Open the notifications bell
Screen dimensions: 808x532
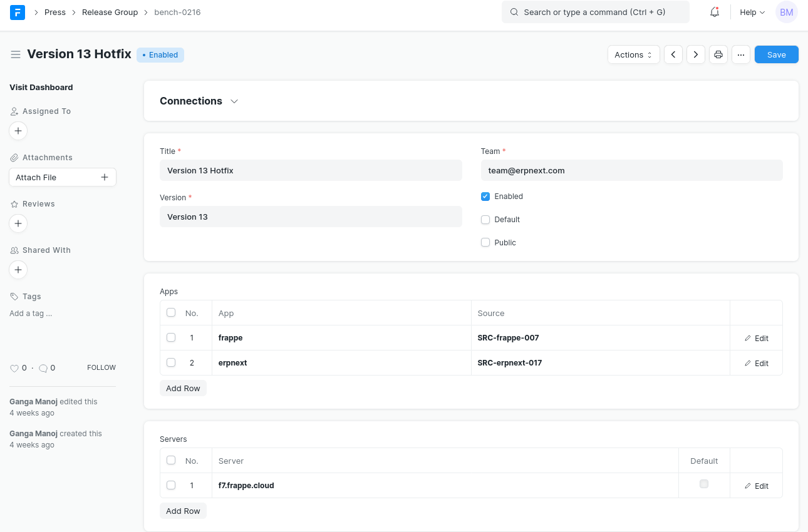(x=714, y=13)
